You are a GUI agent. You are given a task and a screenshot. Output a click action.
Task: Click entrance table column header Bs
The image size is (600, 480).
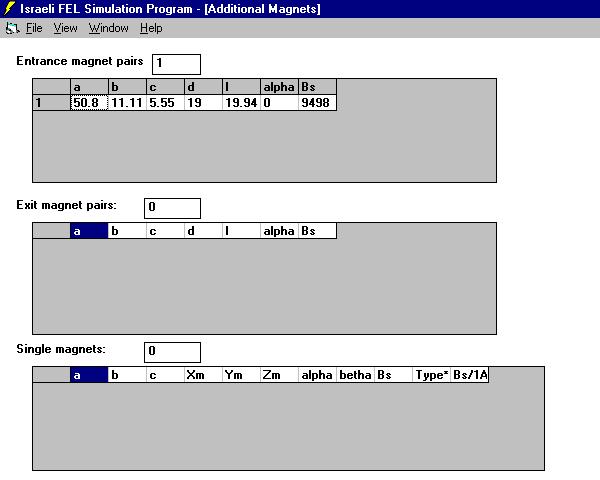coord(317,87)
